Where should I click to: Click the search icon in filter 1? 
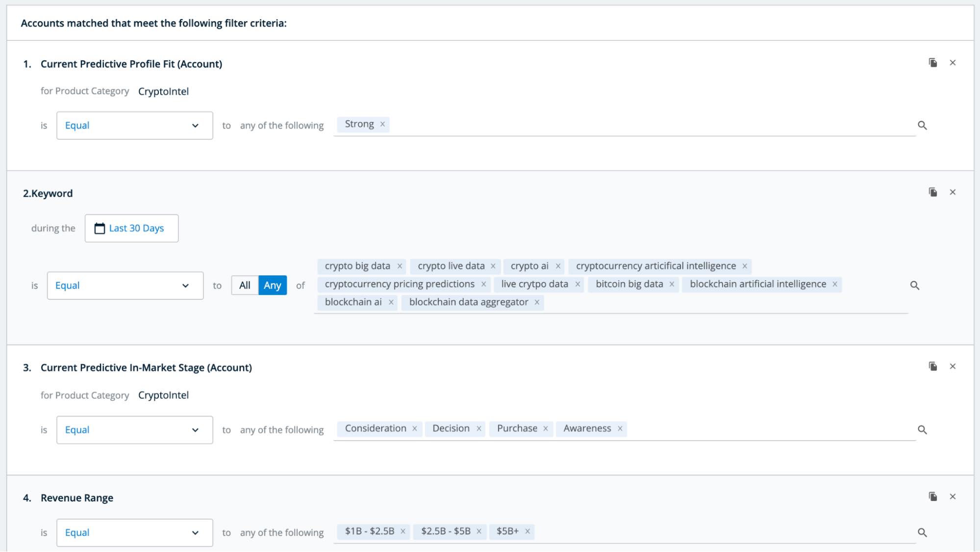pos(922,125)
